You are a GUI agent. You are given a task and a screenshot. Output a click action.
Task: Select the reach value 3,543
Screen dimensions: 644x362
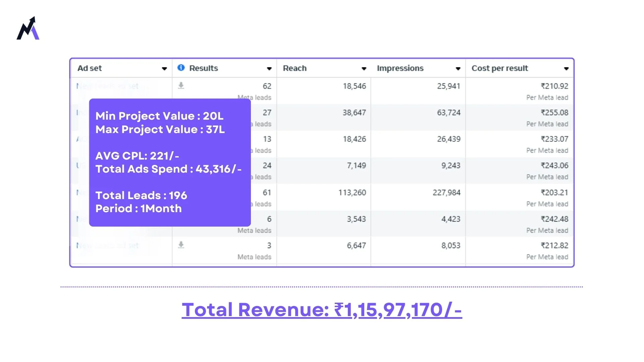(x=356, y=219)
